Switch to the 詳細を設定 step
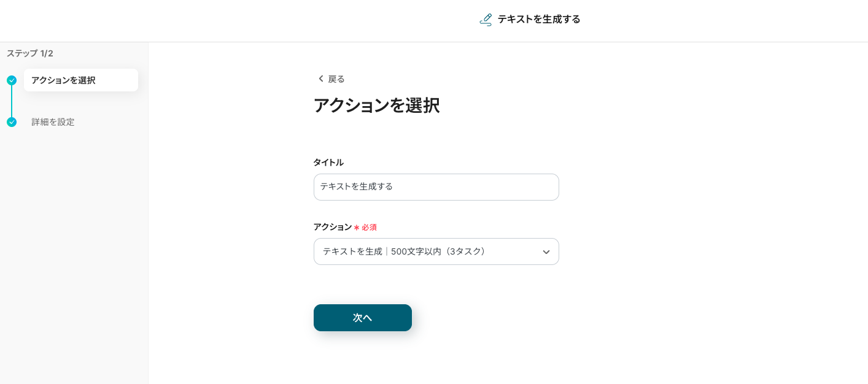Image resolution: width=868 pixels, height=384 pixels. (53, 122)
